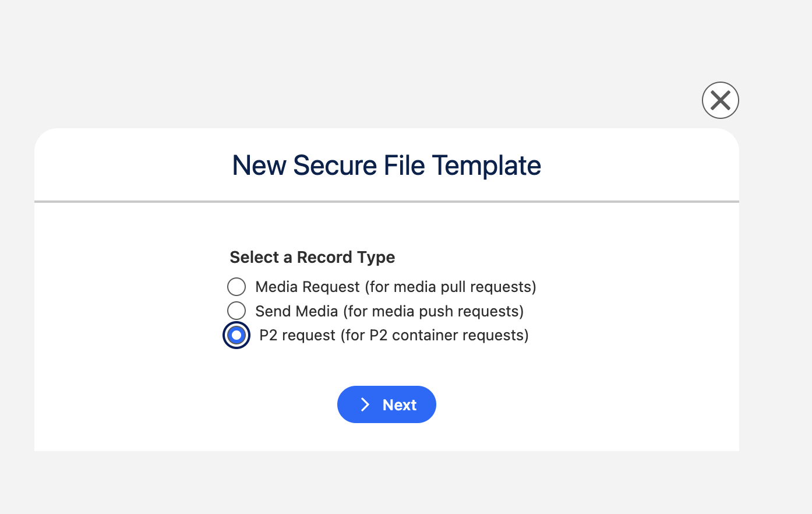The image size is (812, 514).
Task: Click the 'Media Request (for media pull requests)' label
Action: click(x=396, y=287)
